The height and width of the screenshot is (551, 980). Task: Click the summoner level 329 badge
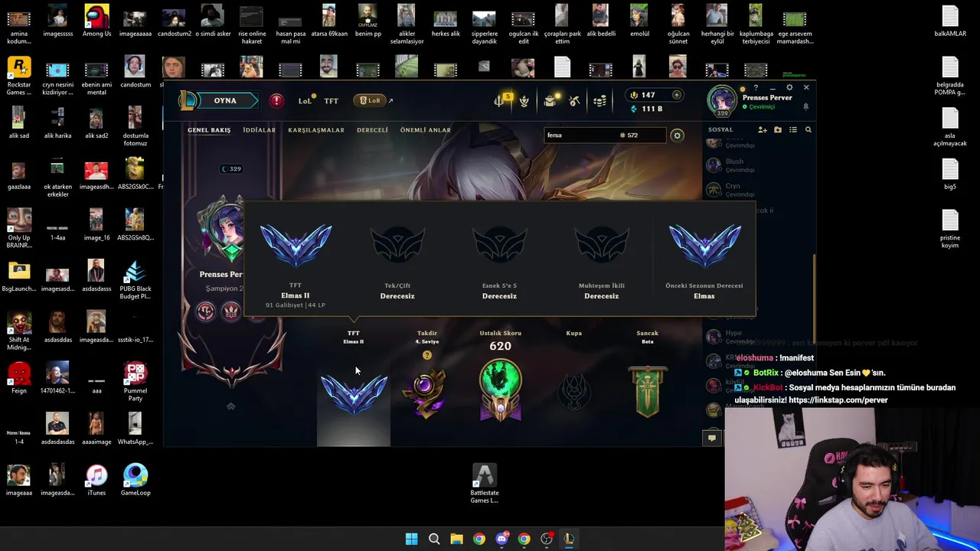231,169
